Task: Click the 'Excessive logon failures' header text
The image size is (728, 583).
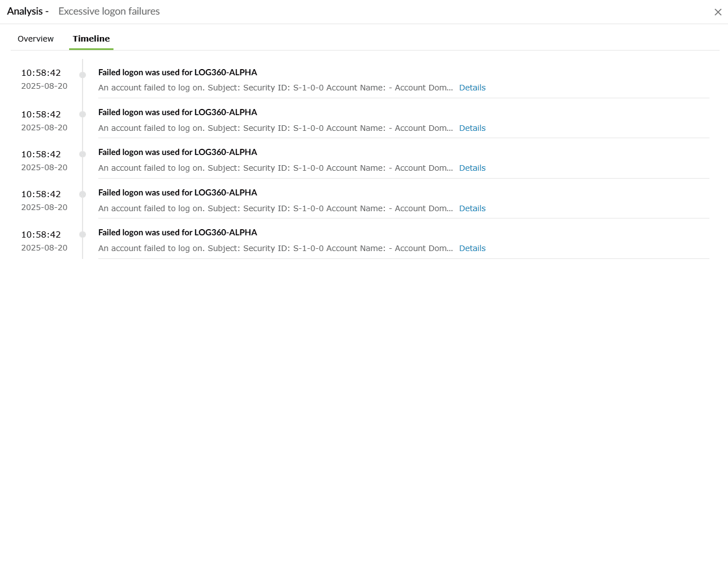Action: click(x=108, y=11)
